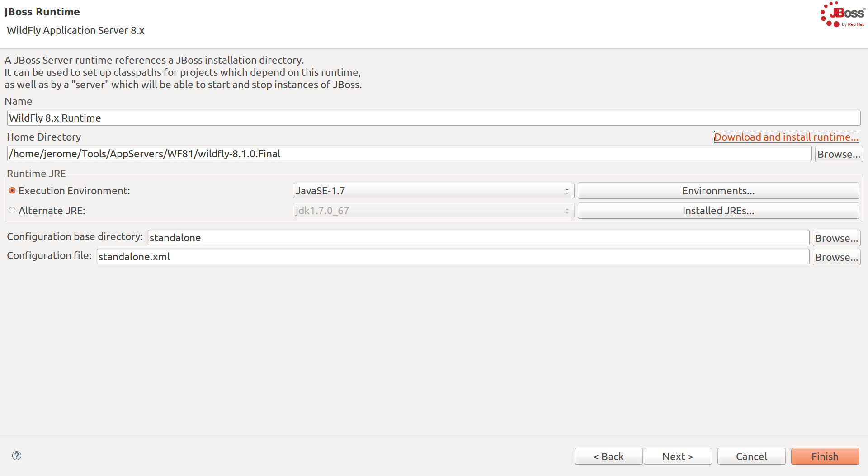Click the Runtime JRE group label
Image resolution: width=868 pixels, height=476 pixels.
click(36, 174)
